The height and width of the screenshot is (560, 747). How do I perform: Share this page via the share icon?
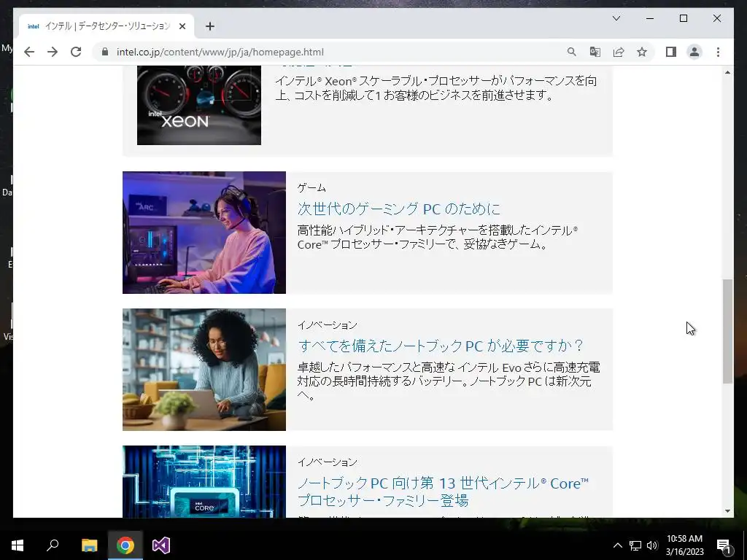[619, 52]
